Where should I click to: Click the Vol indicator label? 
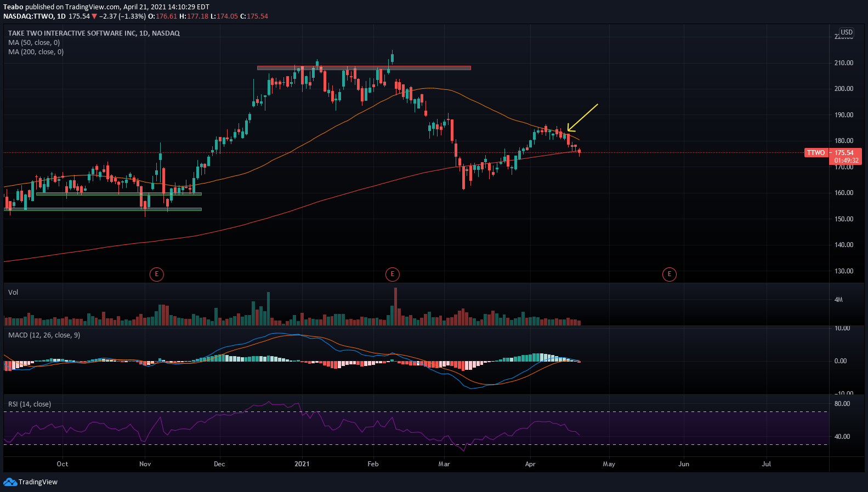(13, 292)
